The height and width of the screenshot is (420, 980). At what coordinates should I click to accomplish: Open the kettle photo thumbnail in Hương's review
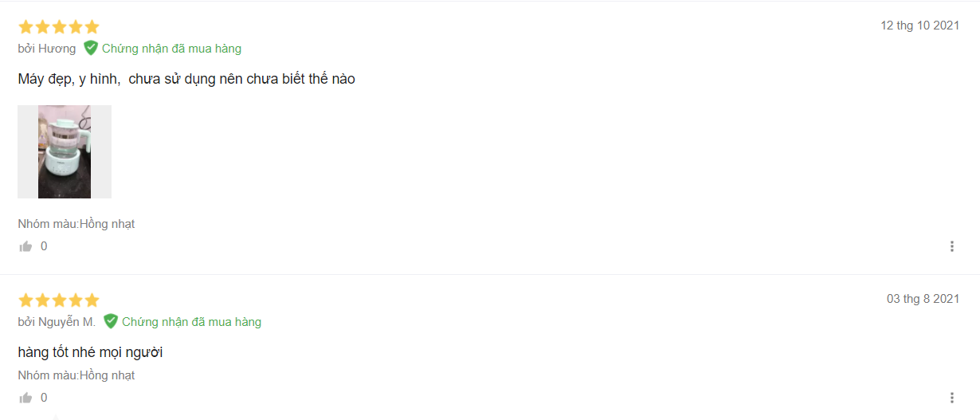pyautogui.click(x=65, y=151)
